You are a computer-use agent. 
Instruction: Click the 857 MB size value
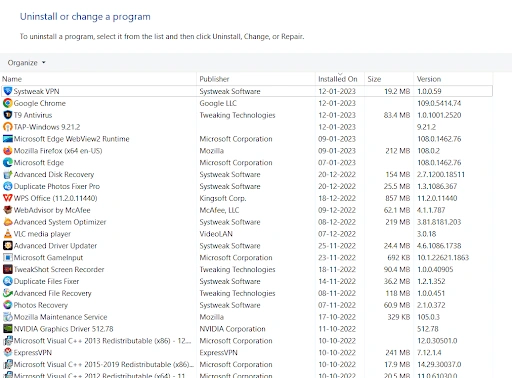[397, 198]
